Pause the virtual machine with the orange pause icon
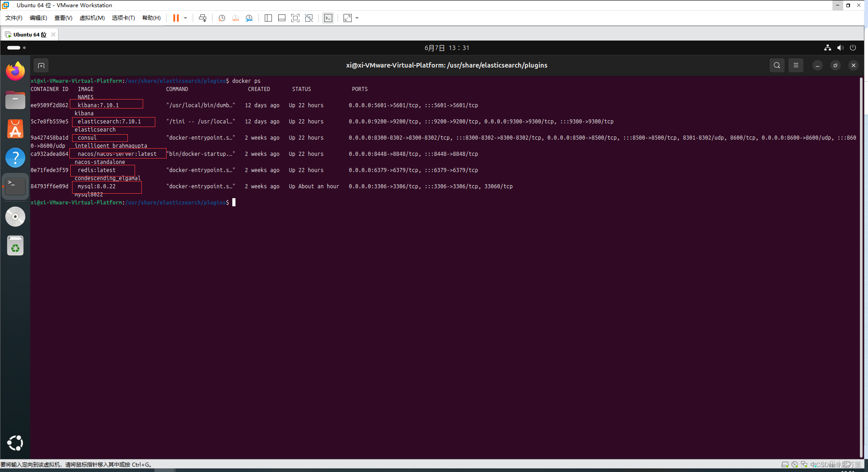The height and width of the screenshot is (472, 868). 176,18
